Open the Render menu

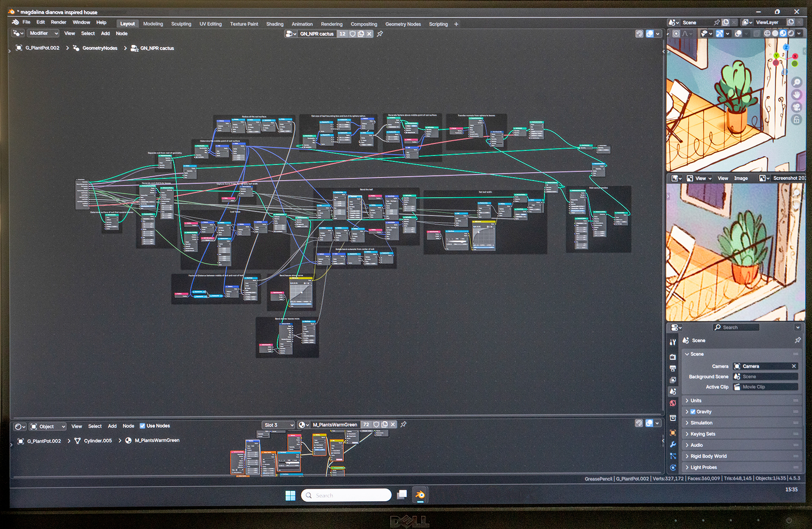pyautogui.click(x=58, y=22)
